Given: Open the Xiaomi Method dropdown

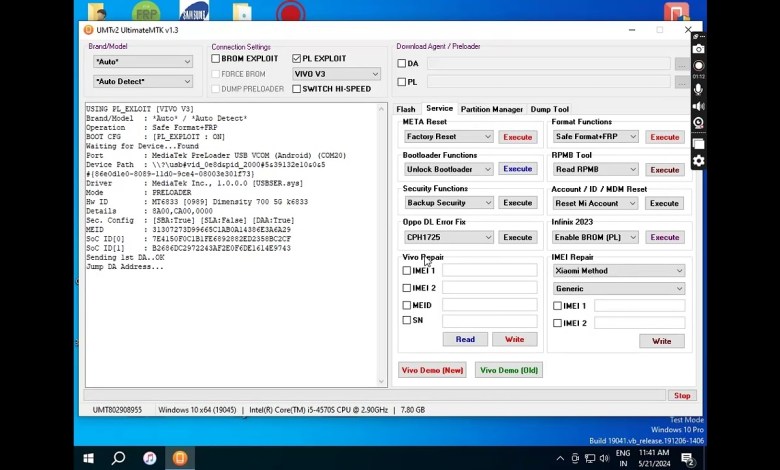Looking at the screenshot, I should pos(619,271).
